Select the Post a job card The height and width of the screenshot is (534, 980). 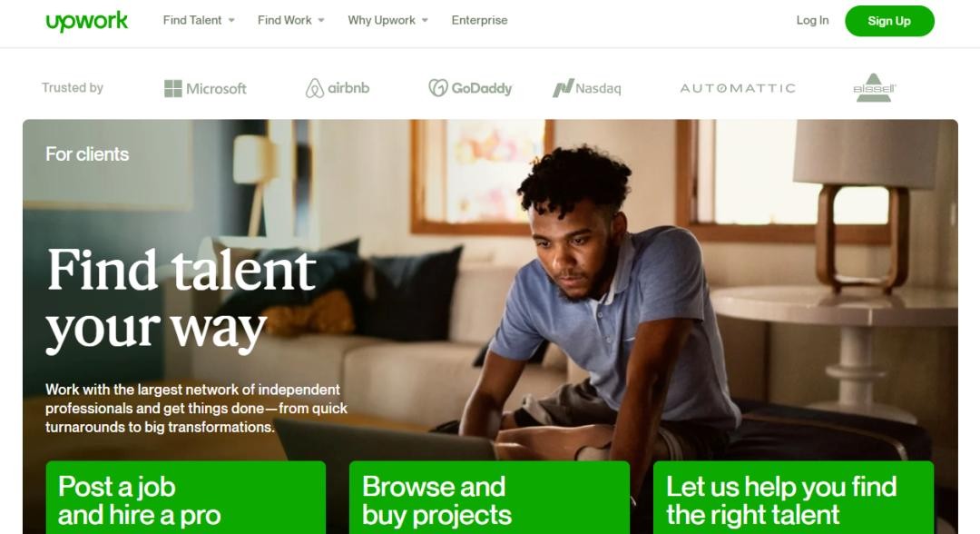coord(186,498)
